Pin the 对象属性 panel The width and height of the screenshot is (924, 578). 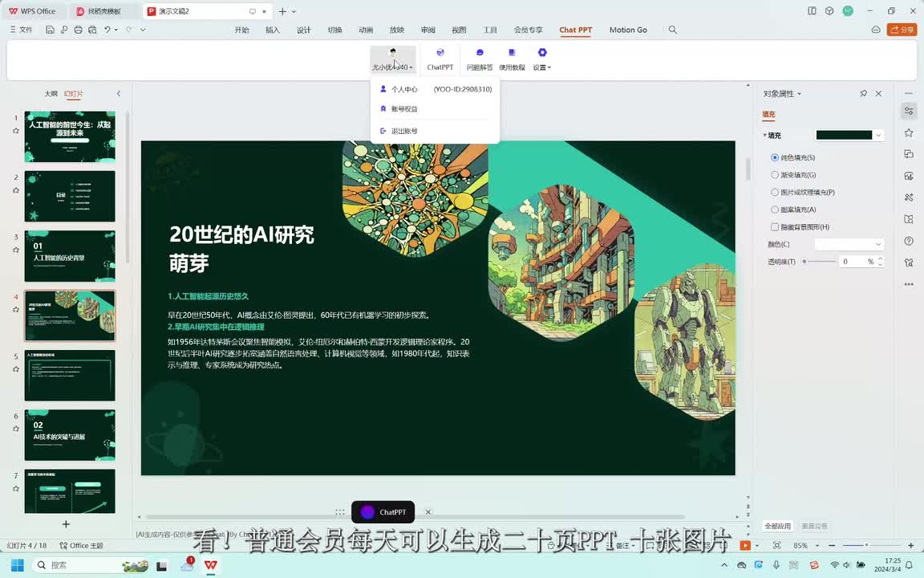[x=863, y=94]
